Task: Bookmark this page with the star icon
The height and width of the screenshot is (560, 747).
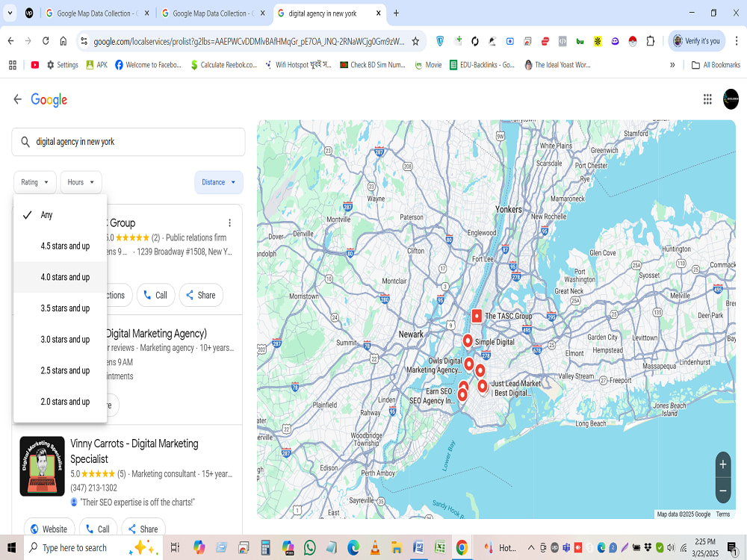Action: click(x=415, y=41)
